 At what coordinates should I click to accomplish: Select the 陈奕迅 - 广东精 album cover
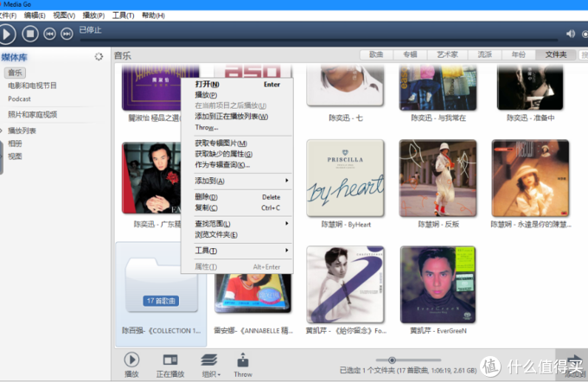tap(151, 178)
